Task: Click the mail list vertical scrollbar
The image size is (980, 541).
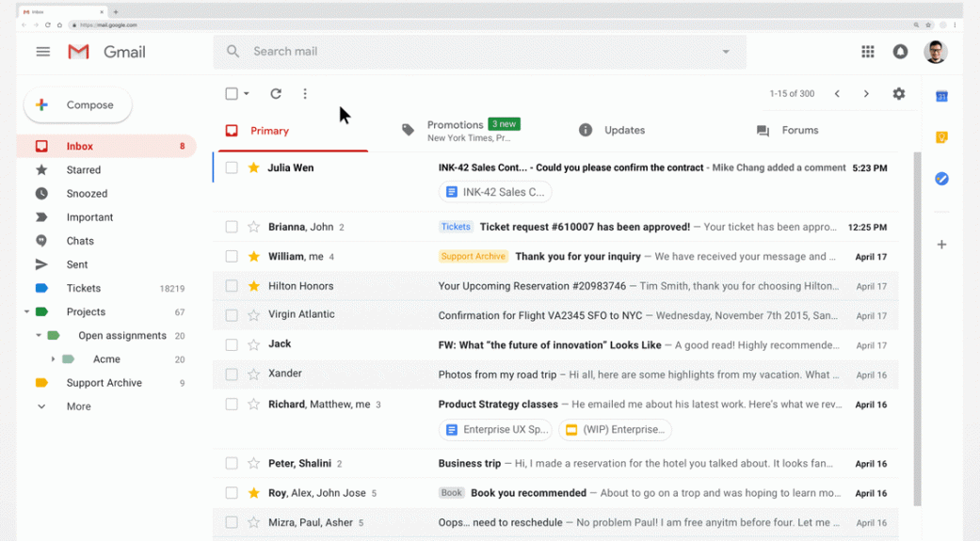Action: (x=917, y=328)
